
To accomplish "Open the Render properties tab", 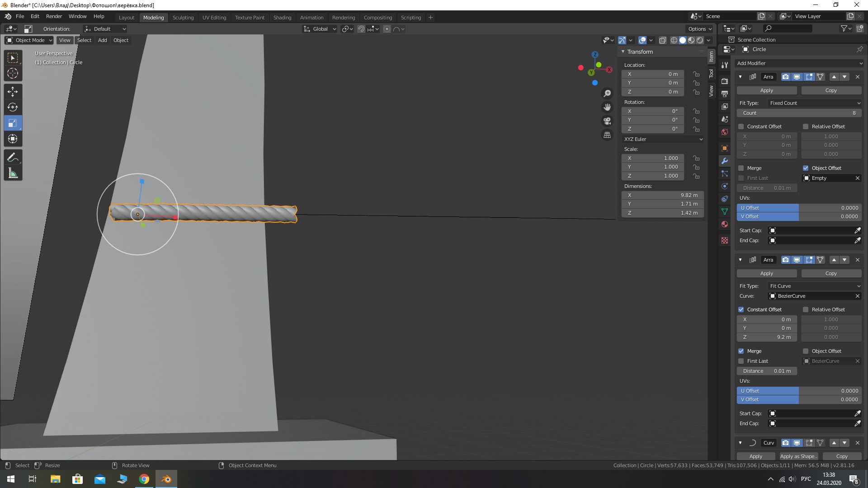I will click(x=725, y=81).
